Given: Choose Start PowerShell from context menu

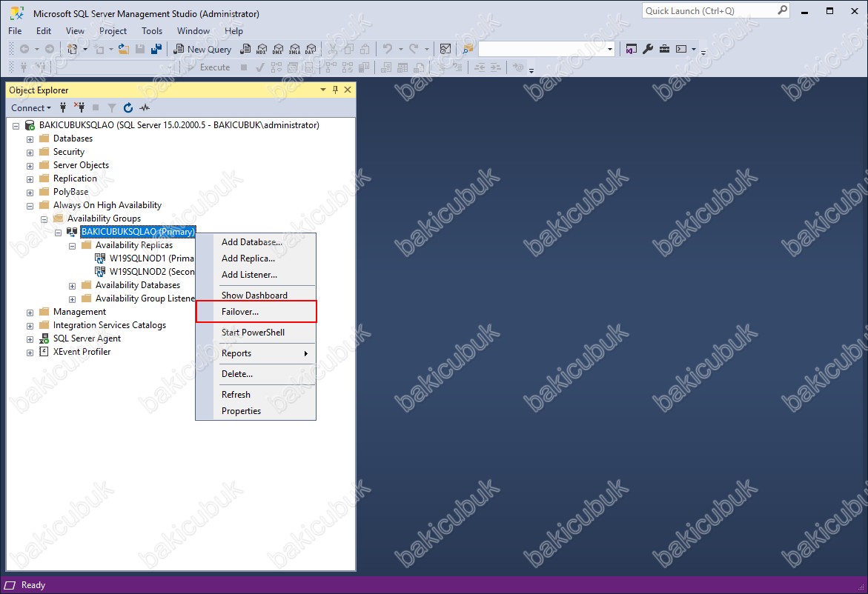Looking at the screenshot, I should pos(256,333).
